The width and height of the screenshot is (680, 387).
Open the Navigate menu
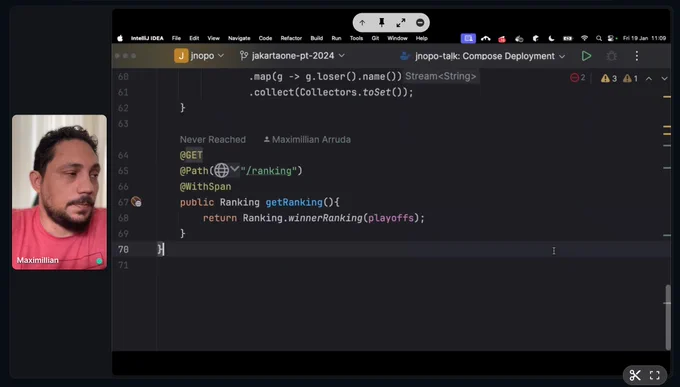[x=239, y=38]
